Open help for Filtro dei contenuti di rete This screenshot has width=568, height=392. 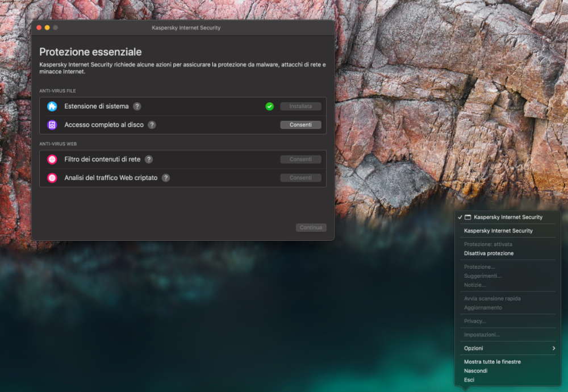[148, 160]
